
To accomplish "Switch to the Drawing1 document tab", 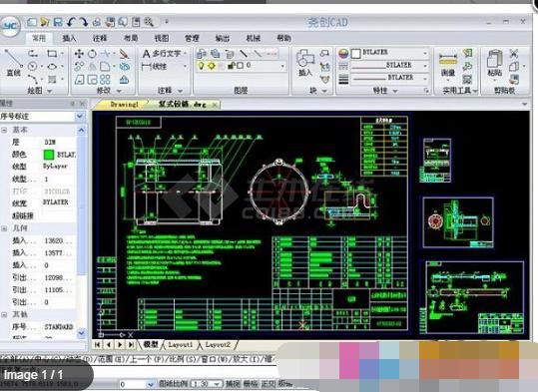I will [124, 105].
